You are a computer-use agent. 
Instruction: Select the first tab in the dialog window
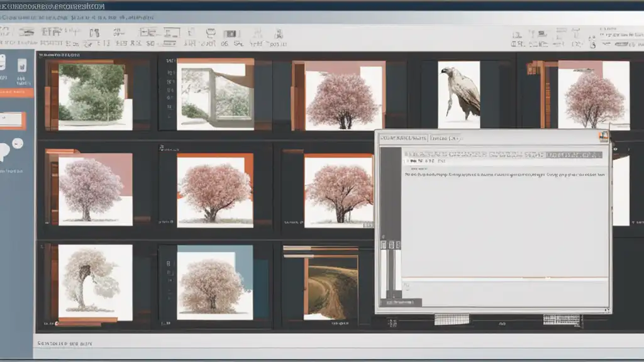pyautogui.click(x=402, y=138)
